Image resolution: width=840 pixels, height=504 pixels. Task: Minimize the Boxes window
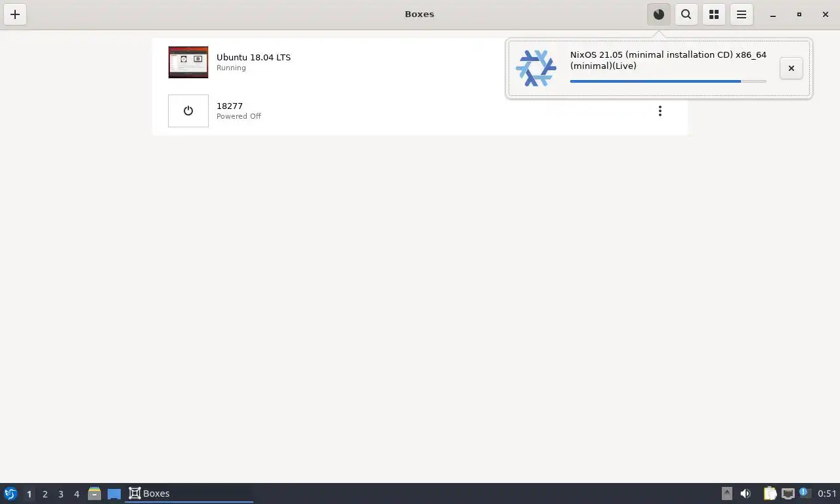point(773,14)
